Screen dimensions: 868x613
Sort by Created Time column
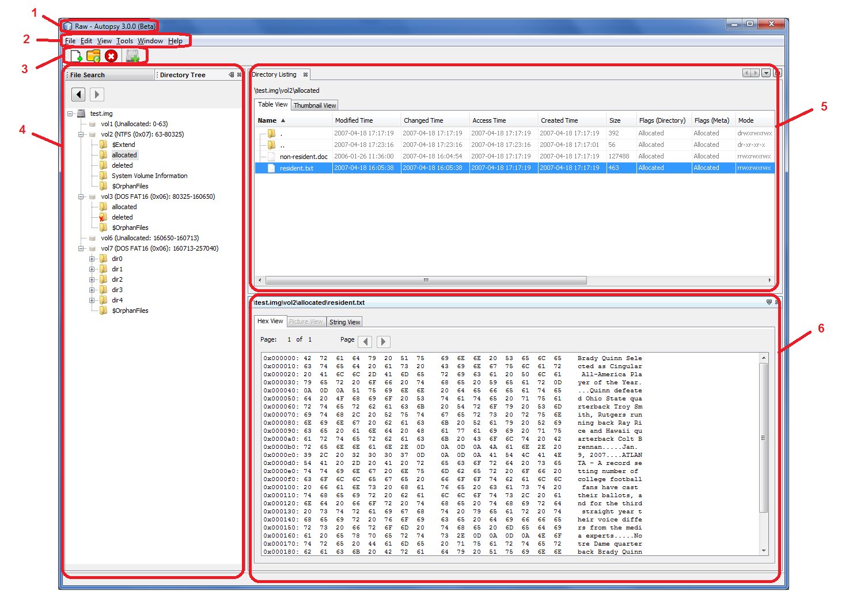click(x=573, y=120)
